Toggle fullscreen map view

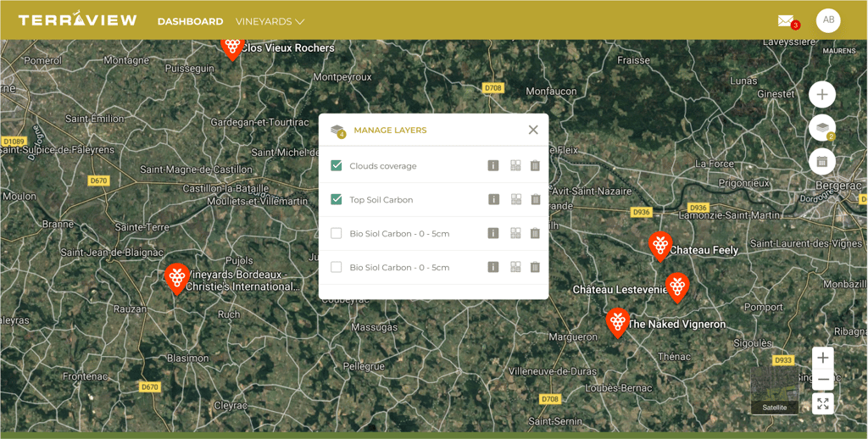tap(822, 403)
